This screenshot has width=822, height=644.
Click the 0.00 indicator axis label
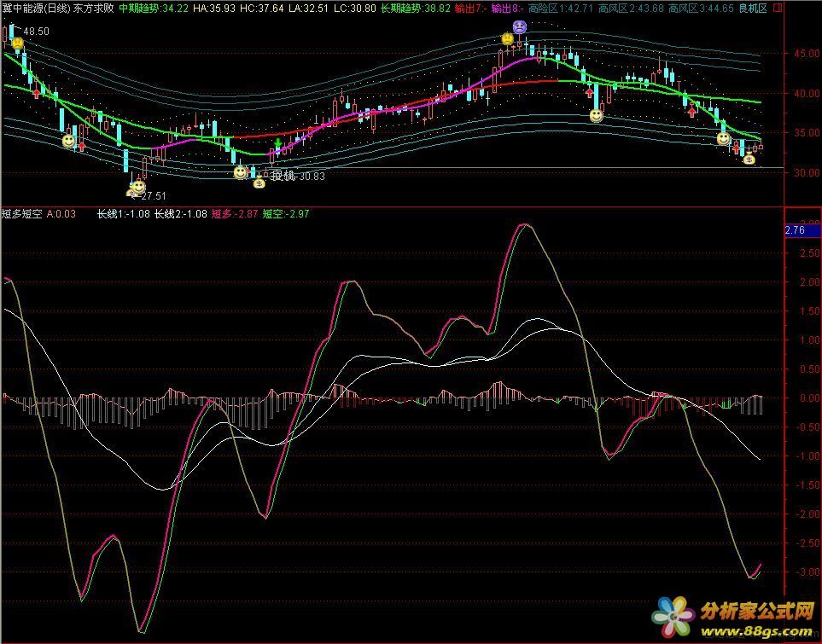tap(809, 398)
